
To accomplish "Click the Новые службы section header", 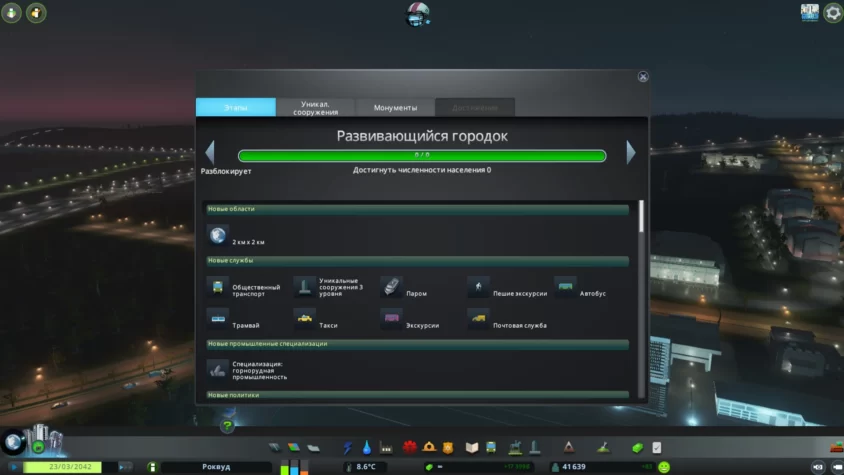I will (x=418, y=261).
